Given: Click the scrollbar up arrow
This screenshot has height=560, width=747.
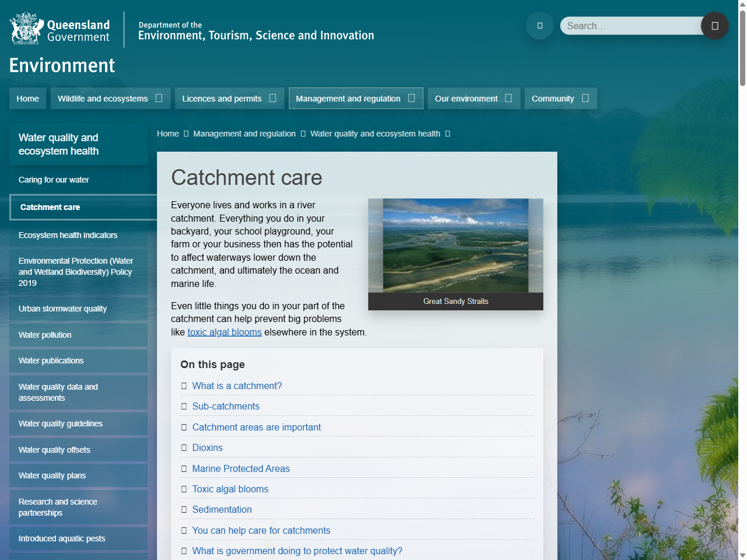Looking at the screenshot, I should 742,5.
